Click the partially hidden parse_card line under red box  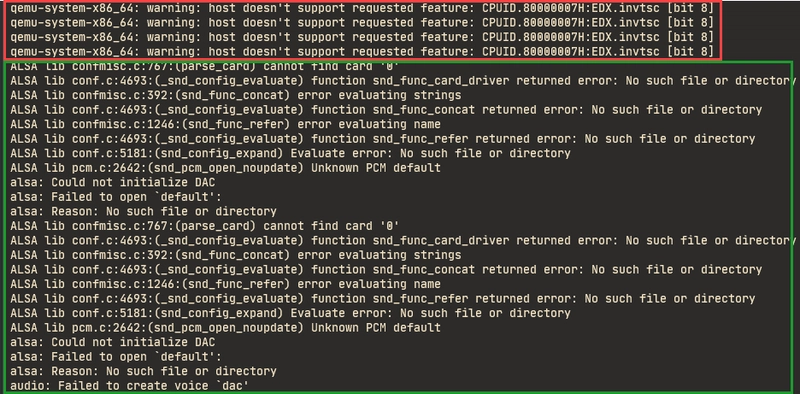(204, 67)
